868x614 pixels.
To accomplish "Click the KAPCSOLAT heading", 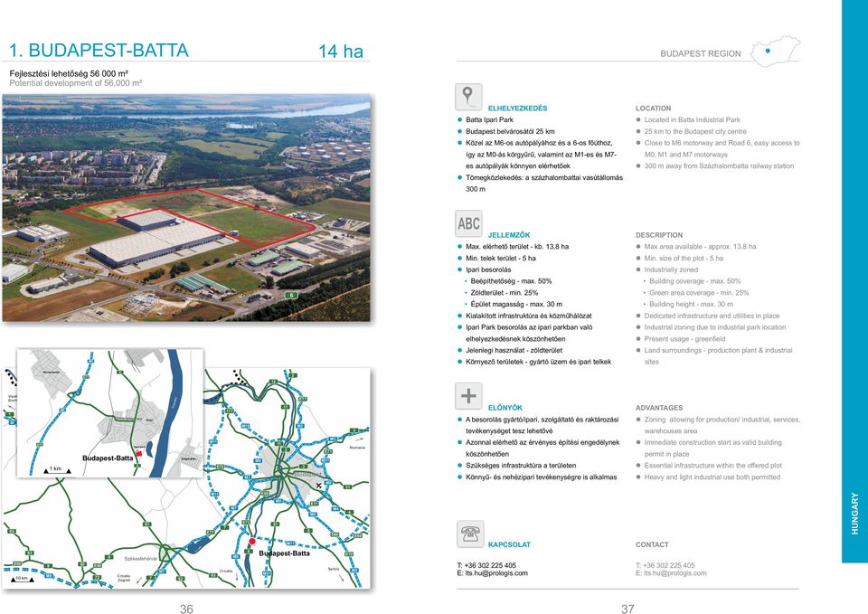I will coord(509,544).
